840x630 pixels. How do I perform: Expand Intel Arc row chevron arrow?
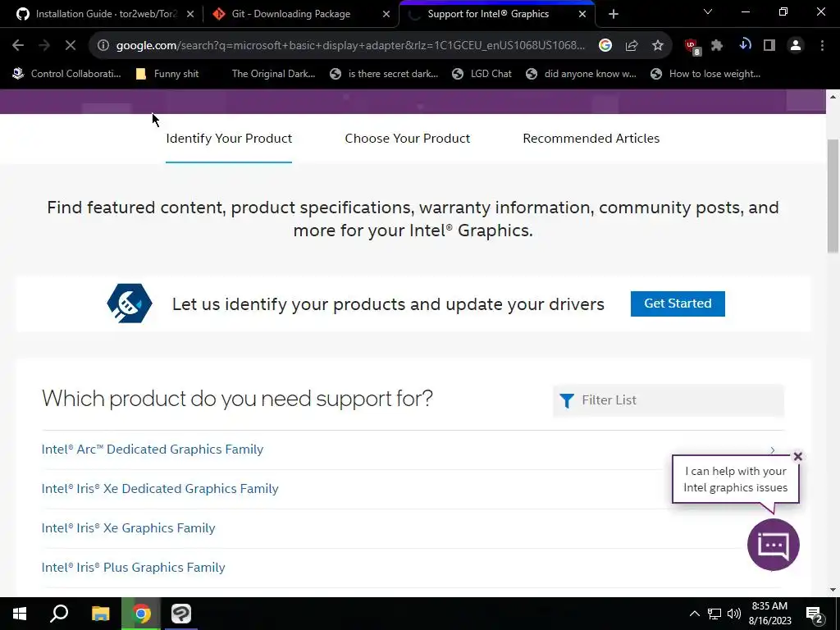tap(773, 450)
